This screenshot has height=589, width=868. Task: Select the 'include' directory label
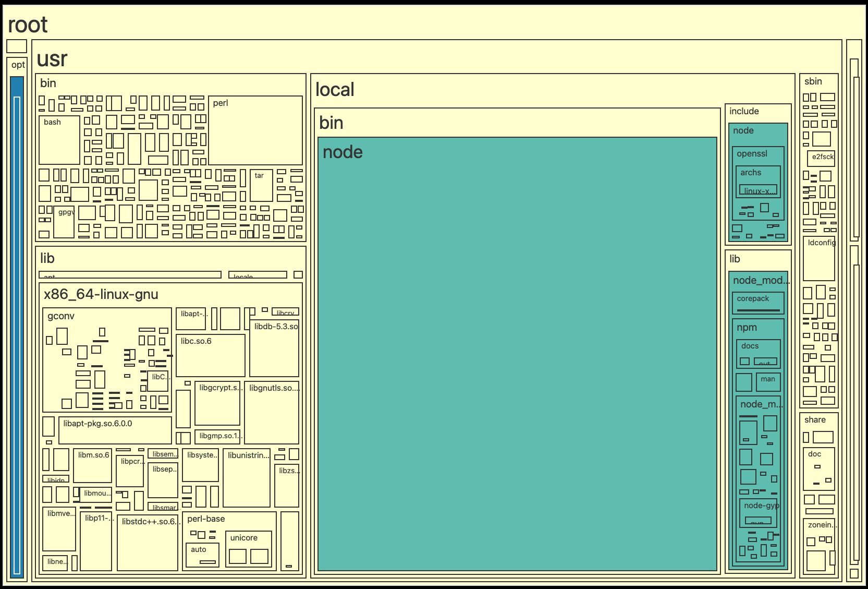(x=744, y=111)
